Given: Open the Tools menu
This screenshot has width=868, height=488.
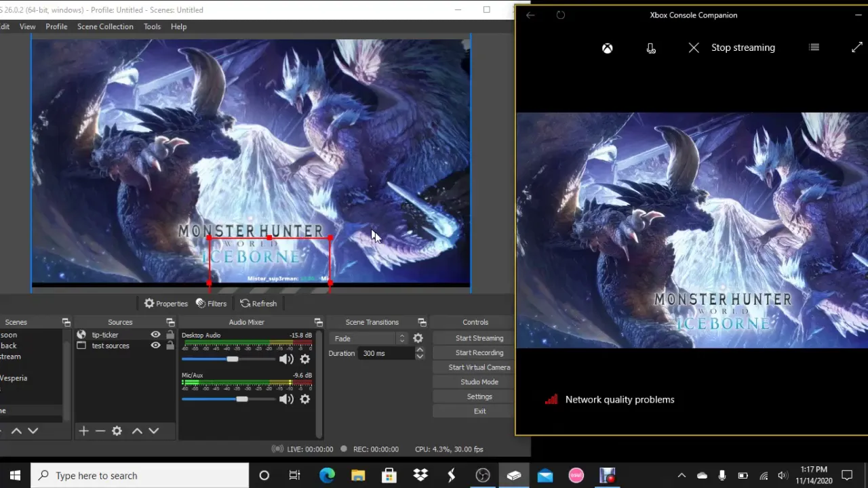Looking at the screenshot, I should 152,26.
